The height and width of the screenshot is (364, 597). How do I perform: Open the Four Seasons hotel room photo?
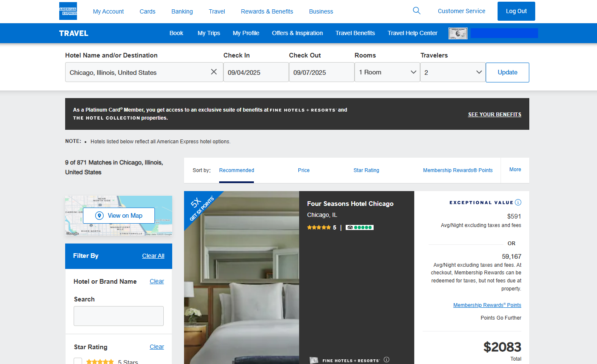click(x=241, y=287)
